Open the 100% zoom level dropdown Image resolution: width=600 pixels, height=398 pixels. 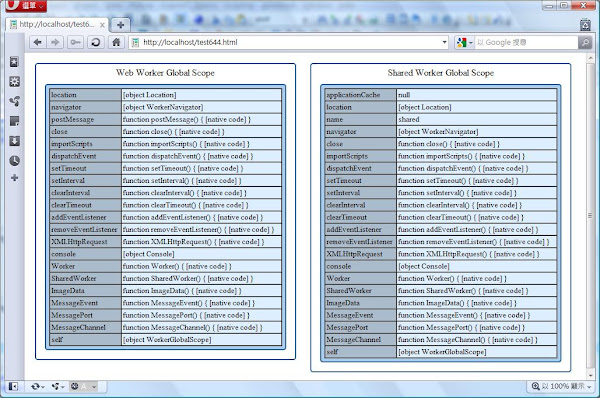click(562, 386)
